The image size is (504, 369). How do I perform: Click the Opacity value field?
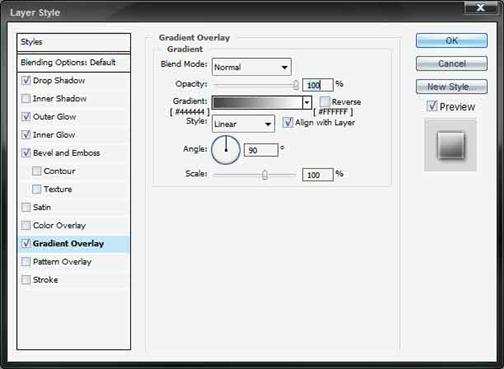[x=317, y=85]
